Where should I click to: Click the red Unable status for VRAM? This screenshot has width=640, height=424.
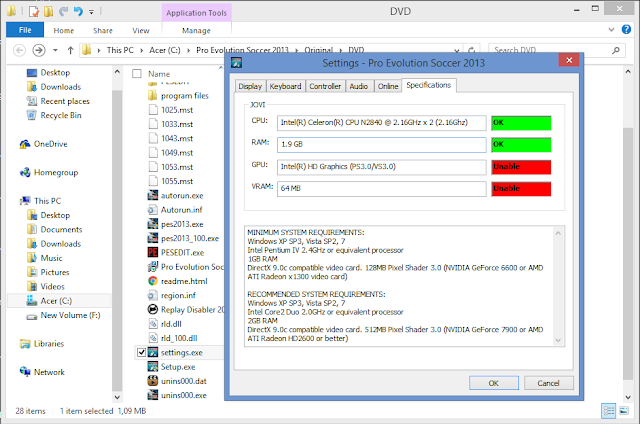(521, 189)
